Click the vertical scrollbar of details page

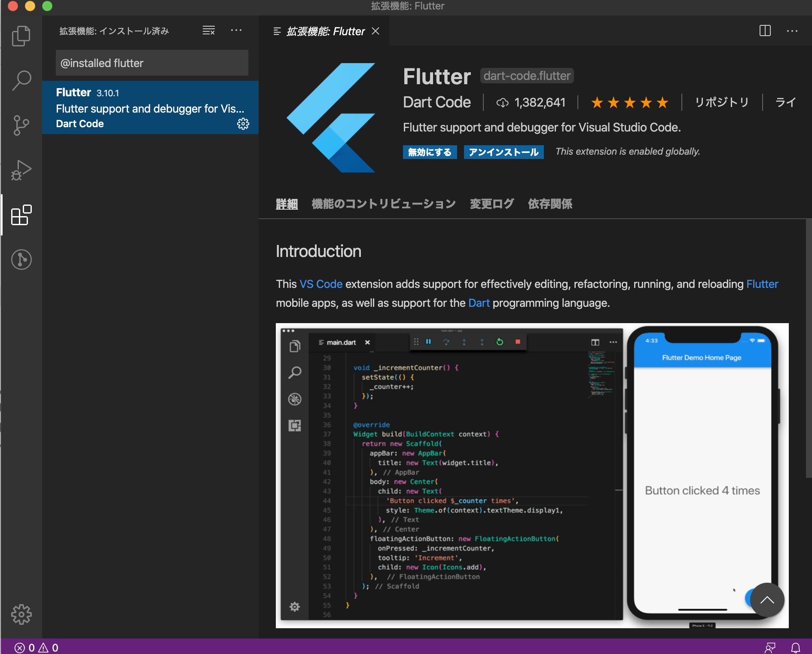click(809, 348)
